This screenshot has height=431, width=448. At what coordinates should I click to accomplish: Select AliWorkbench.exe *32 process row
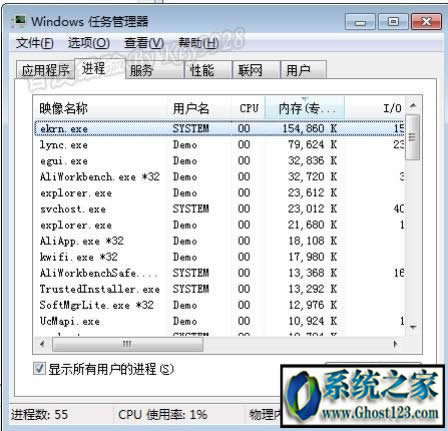click(219, 177)
